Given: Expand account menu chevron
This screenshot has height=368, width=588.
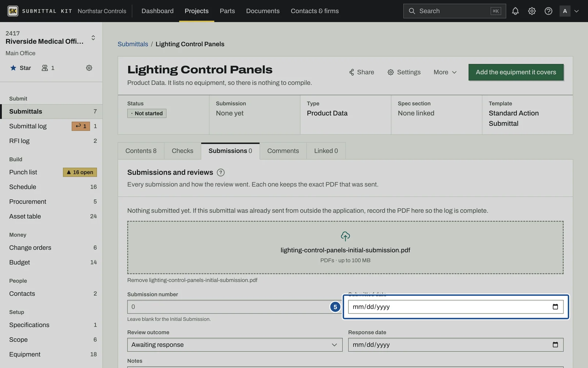Looking at the screenshot, I should (577, 11).
